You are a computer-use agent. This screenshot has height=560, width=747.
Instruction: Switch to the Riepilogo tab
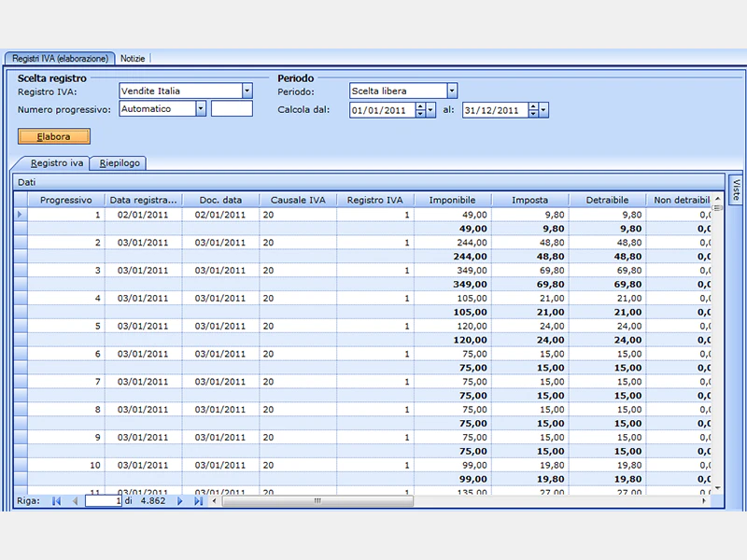120,162
